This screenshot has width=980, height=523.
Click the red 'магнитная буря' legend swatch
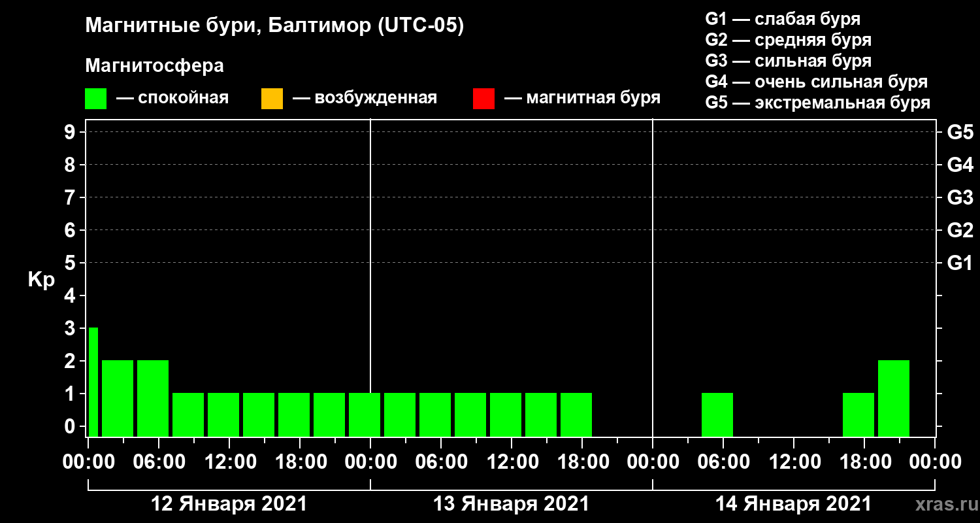tap(483, 99)
